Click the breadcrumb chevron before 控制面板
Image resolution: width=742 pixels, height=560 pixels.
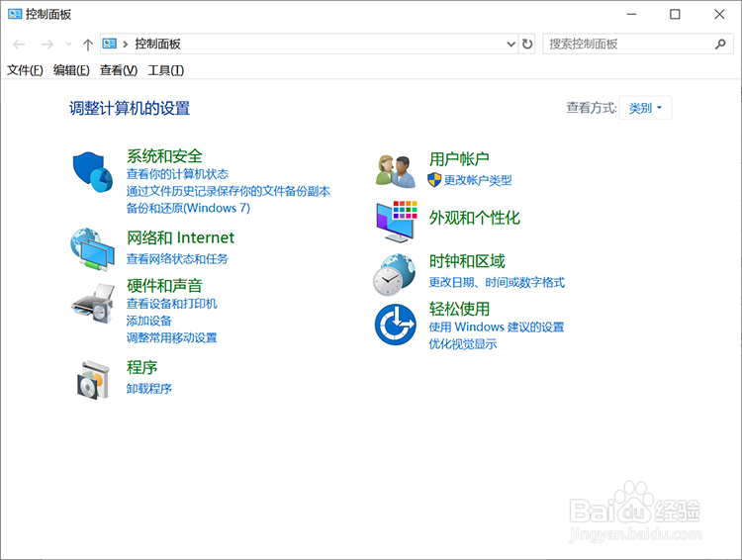126,44
